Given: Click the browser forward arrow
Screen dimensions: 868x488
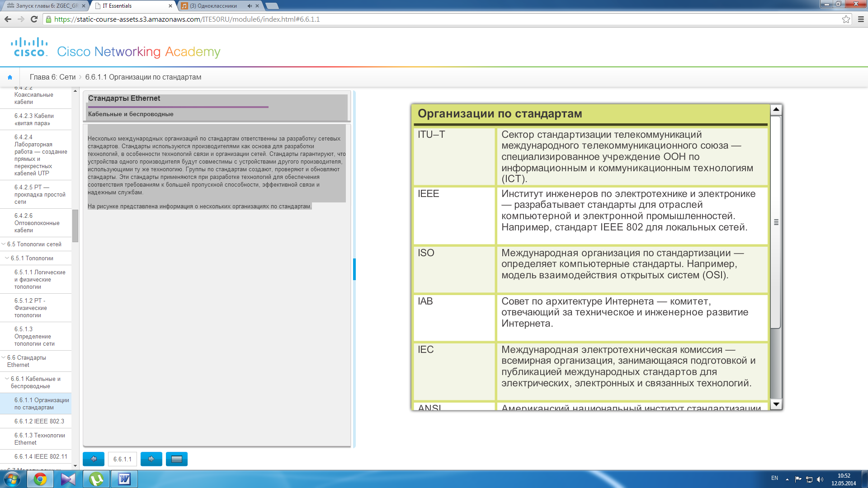Looking at the screenshot, I should [21, 19].
